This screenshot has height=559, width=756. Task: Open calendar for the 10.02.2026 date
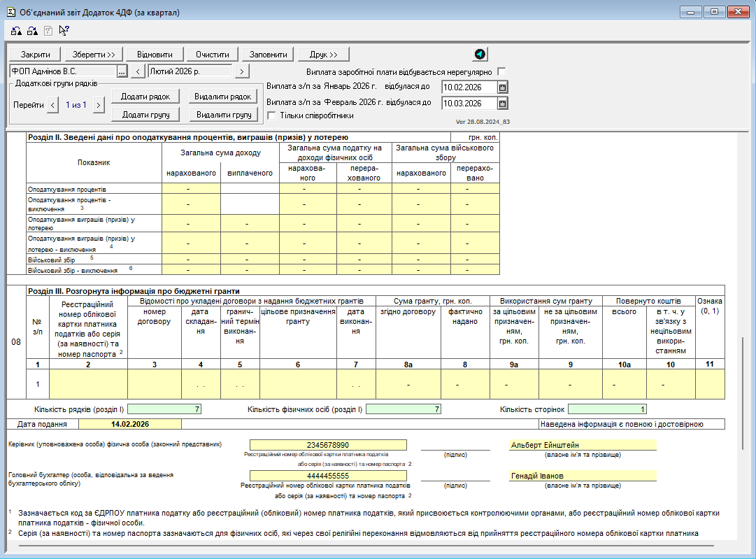click(502, 87)
